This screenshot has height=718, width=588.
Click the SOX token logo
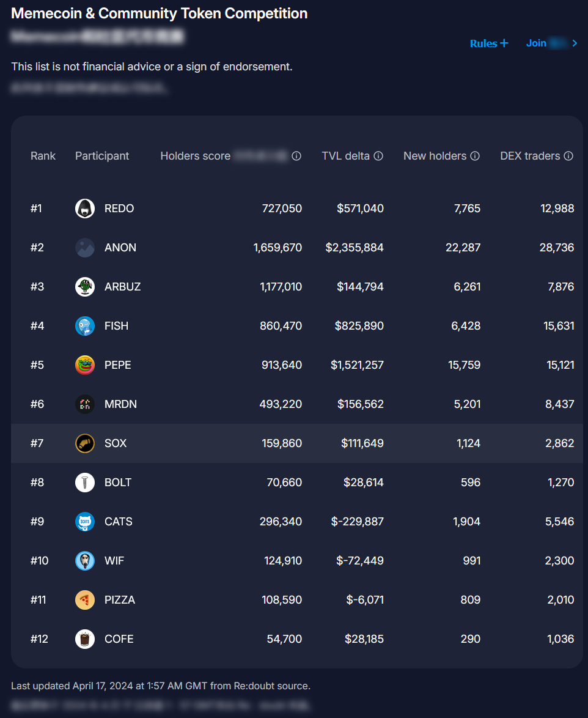tap(85, 443)
